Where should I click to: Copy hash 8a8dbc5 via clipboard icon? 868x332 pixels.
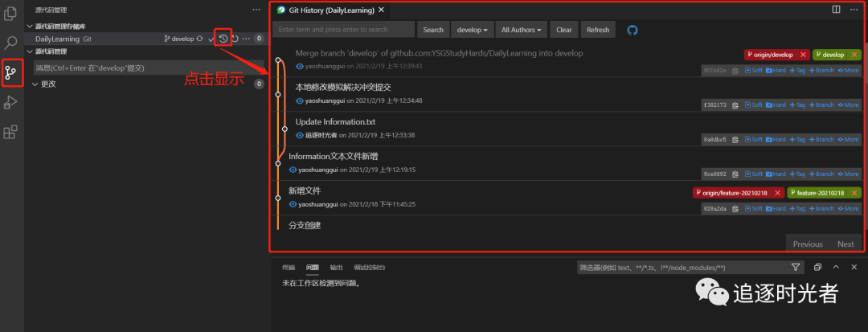coord(735,139)
